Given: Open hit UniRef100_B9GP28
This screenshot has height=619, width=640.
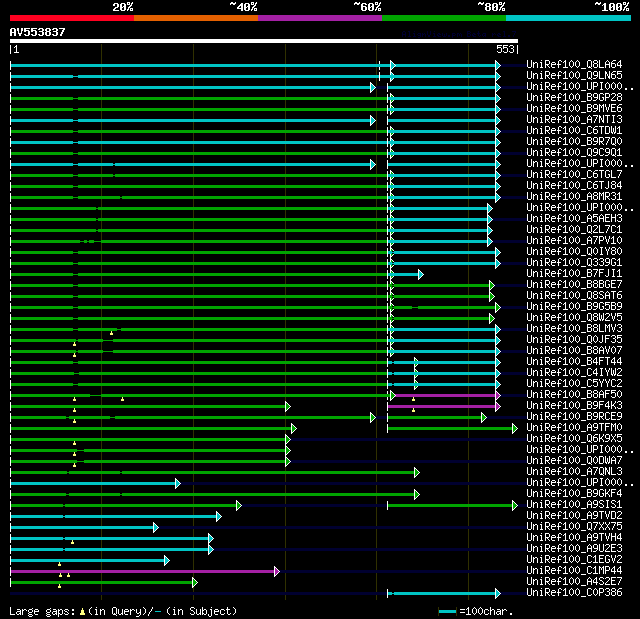Looking at the screenshot, I should tap(574, 98).
